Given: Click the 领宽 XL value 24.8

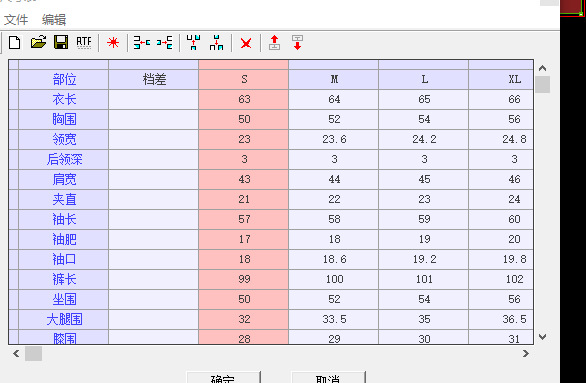Looking at the screenshot, I should pyautogui.click(x=501, y=139).
